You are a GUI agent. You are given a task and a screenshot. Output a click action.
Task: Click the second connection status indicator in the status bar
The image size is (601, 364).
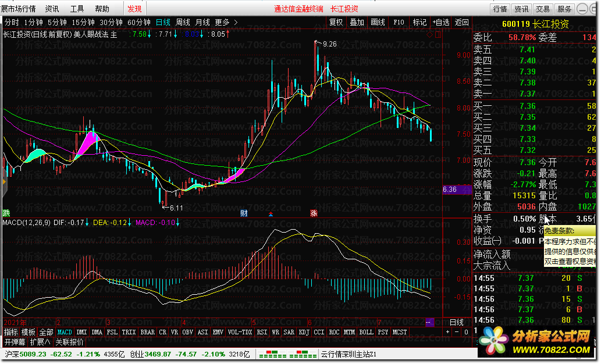point(303,354)
